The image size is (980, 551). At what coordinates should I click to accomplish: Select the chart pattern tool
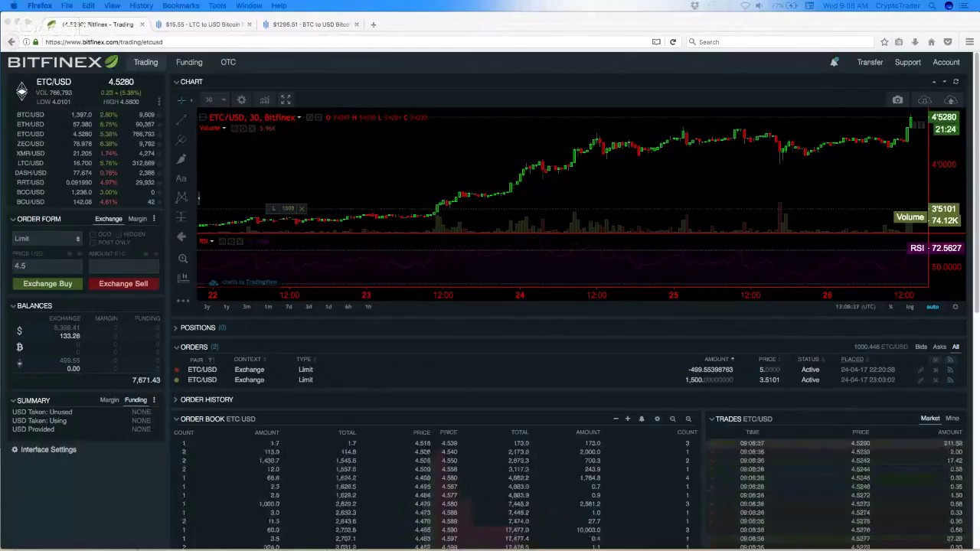[181, 197]
